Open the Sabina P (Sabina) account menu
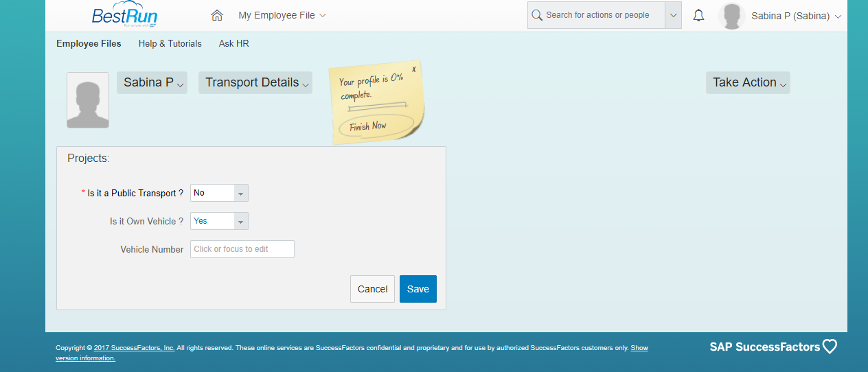The height and width of the screenshot is (372, 868). (x=797, y=16)
